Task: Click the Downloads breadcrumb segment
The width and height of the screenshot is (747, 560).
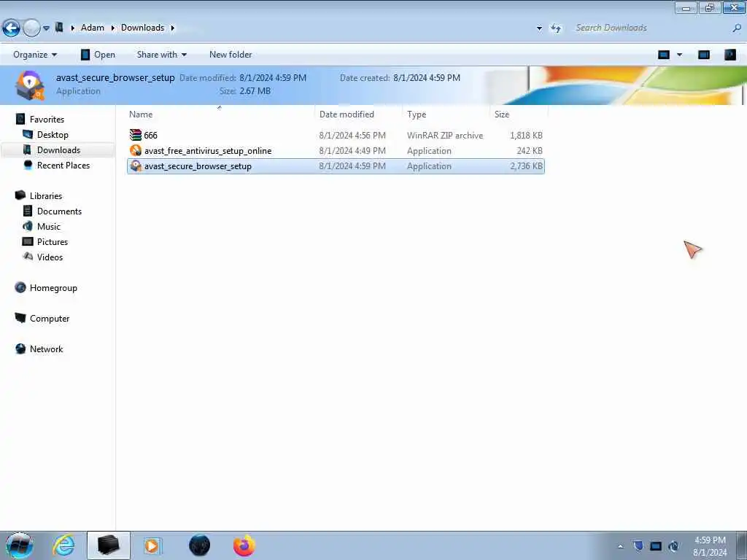Action: click(142, 28)
